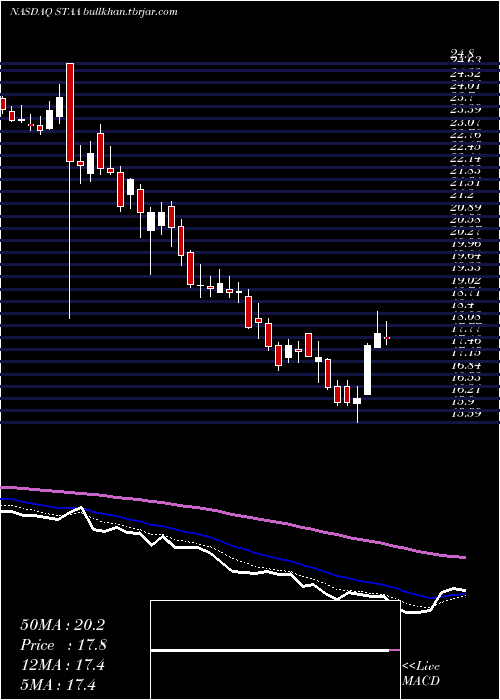Click the 24.32 price axis label
The image size is (500, 700).
click(x=465, y=74)
